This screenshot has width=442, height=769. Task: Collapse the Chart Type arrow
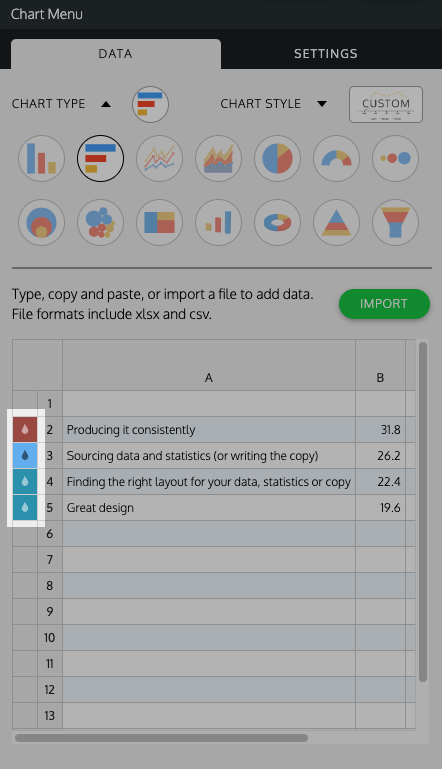[106, 104]
